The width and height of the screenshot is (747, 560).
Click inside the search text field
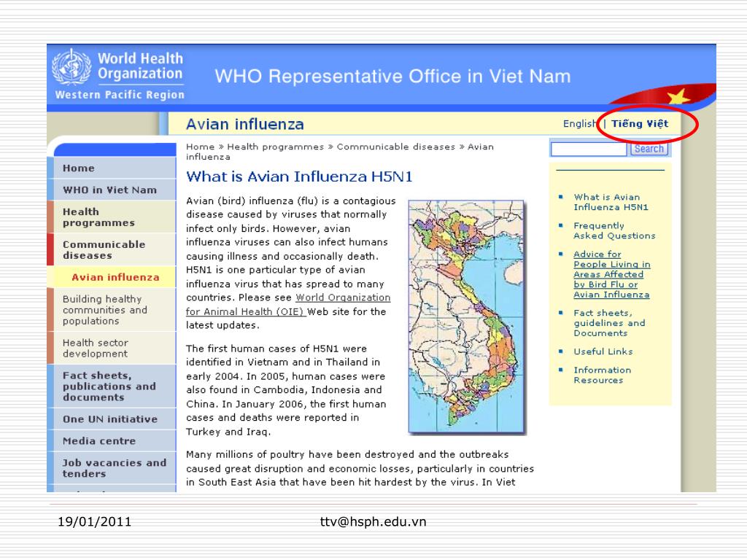tap(589, 149)
